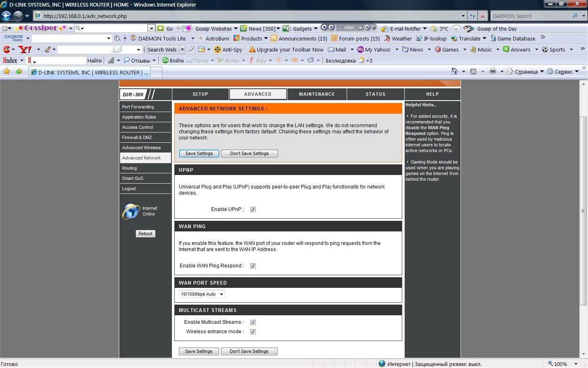This screenshot has width=588, height=368.
Task: Click the browser Back arrow button
Action: click(x=7, y=16)
